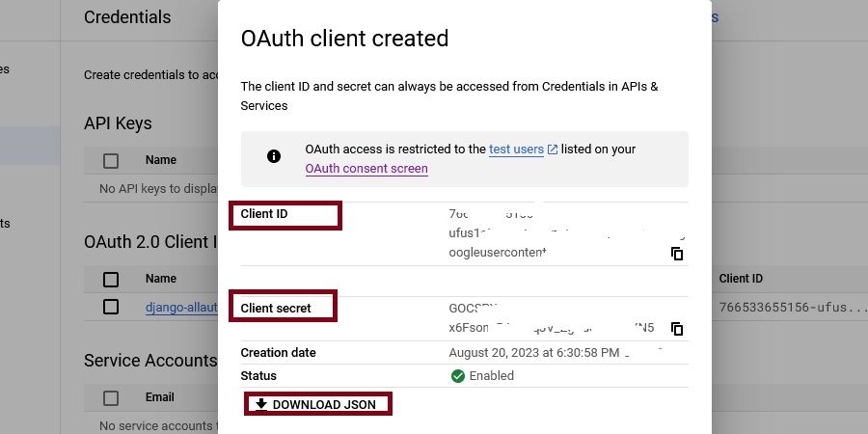Click the Client ID column header in the table
The width and height of the screenshot is (868, 434).
(x=741, y=279)
